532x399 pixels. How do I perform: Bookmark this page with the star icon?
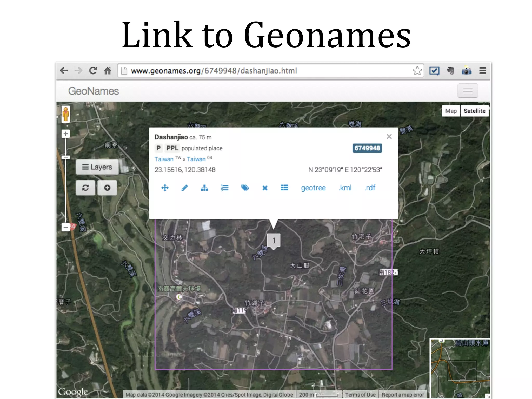point(417,71)
